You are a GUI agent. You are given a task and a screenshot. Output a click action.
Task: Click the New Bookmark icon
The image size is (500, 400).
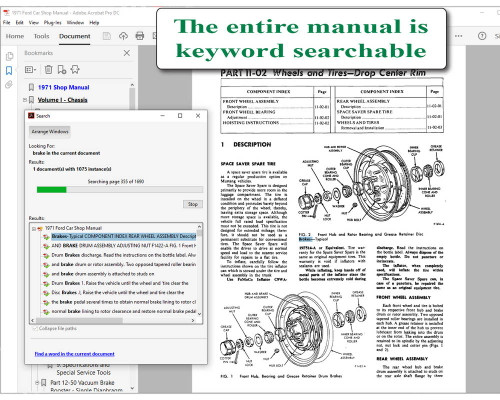tap(62, 69)
